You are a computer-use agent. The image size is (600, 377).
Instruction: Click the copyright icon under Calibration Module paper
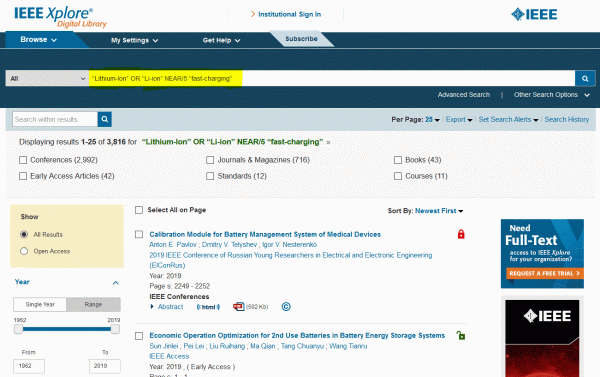pos(286,307)
